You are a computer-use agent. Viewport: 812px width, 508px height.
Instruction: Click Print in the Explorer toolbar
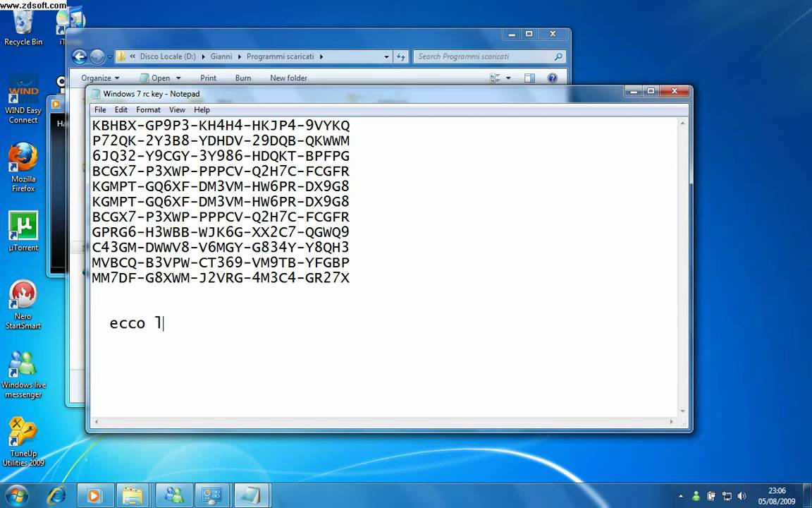[208, 78]
